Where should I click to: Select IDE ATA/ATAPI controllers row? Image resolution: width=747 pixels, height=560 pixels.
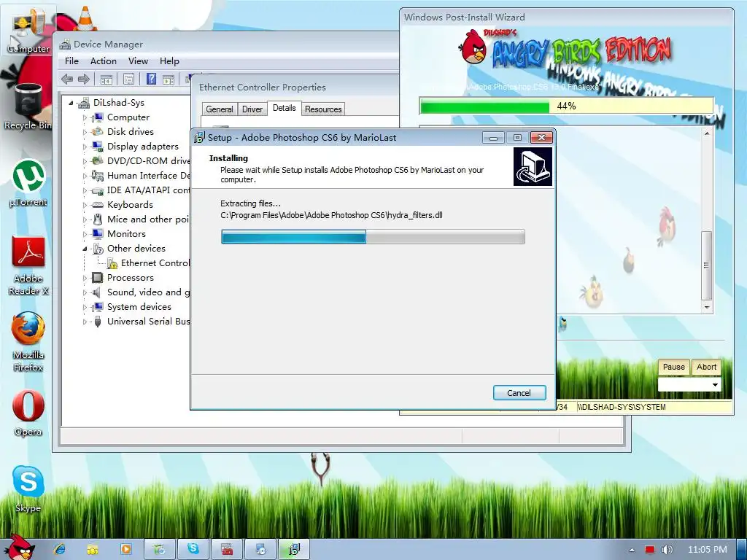point(141,190)
